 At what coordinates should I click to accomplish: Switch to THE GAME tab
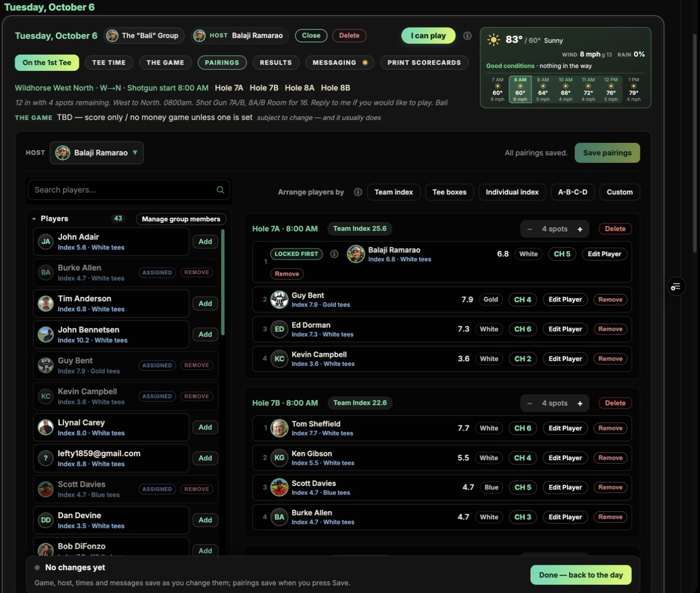(x=165, y=62)
